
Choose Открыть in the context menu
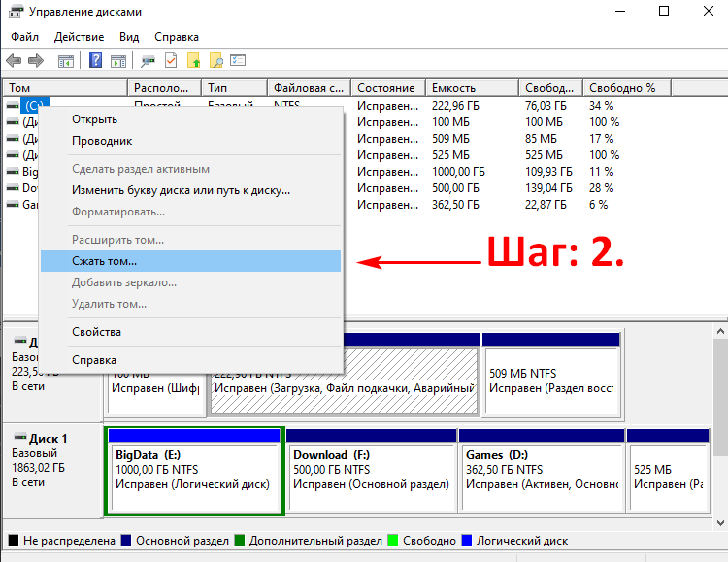pyautogui.click(x=190, y=119)
